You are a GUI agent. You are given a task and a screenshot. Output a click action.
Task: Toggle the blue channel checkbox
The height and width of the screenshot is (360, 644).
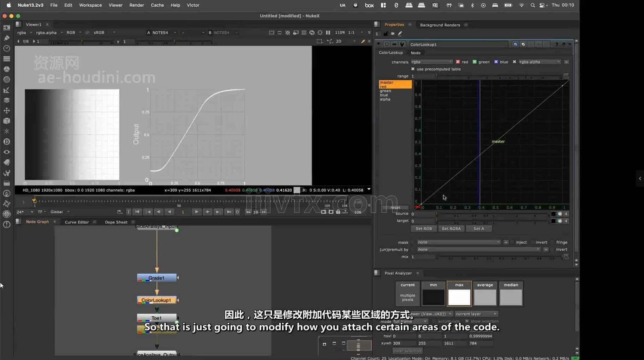pyautogui.click(x=496, y=62)
